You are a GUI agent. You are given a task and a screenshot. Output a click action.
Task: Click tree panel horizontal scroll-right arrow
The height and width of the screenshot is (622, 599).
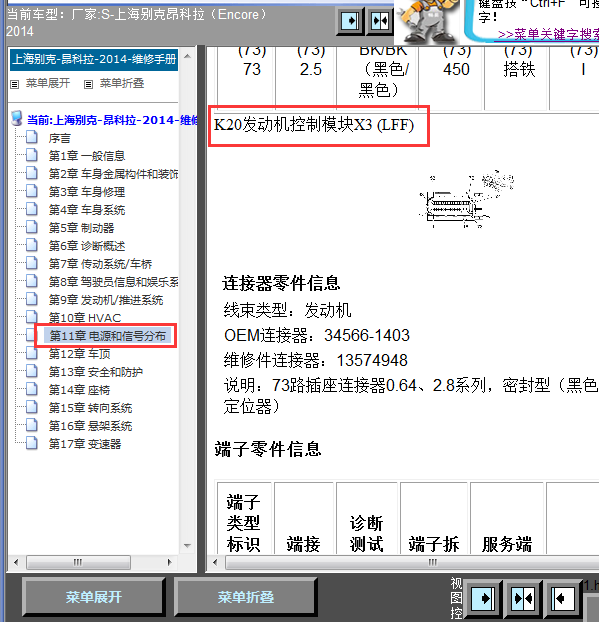coord(169,562)
